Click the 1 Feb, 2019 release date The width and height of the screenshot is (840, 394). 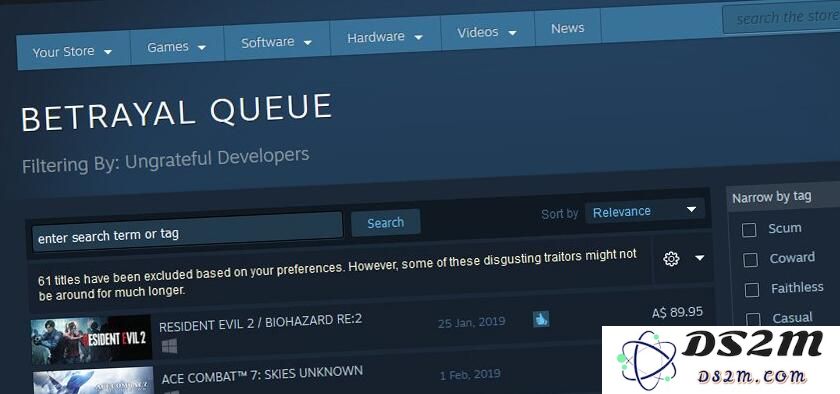point(470,374)
